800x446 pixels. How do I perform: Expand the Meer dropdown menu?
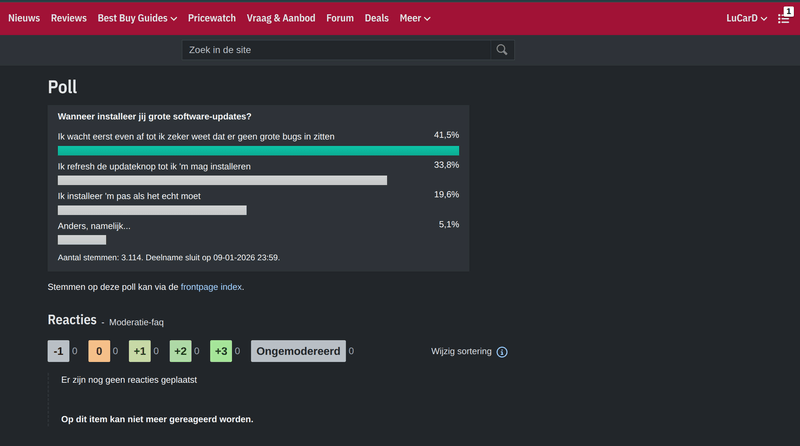coord(415,18)
